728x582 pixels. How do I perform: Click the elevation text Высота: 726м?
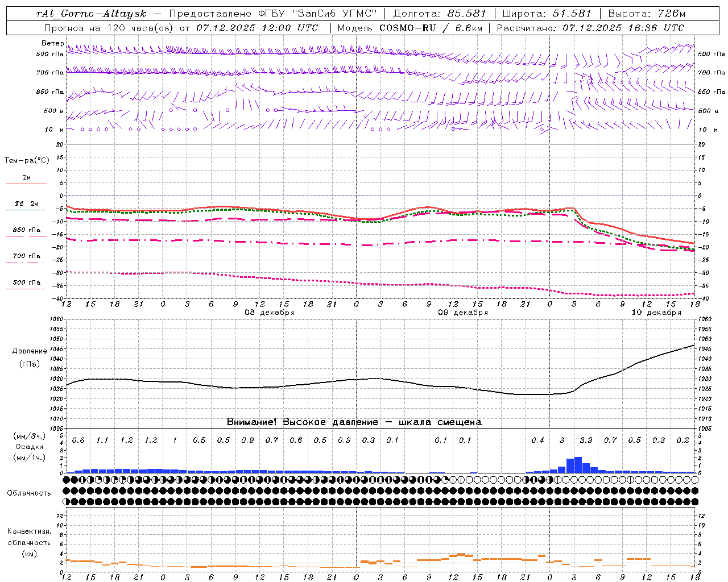(x=647, y=14)
